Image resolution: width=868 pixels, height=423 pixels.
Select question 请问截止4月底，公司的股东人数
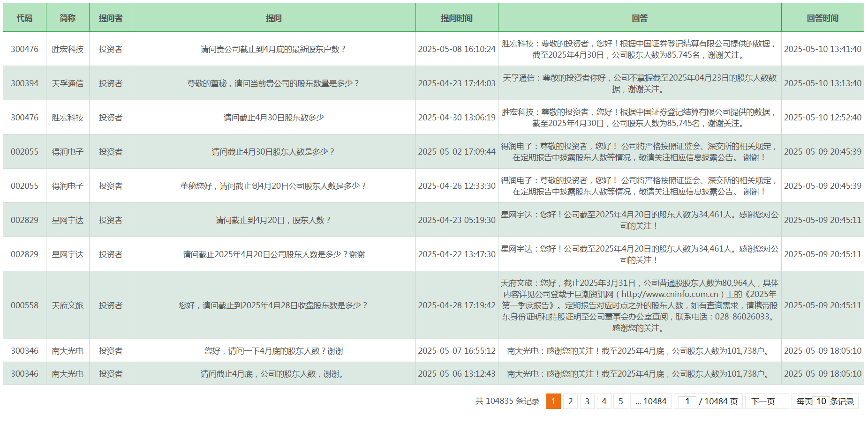274,374
